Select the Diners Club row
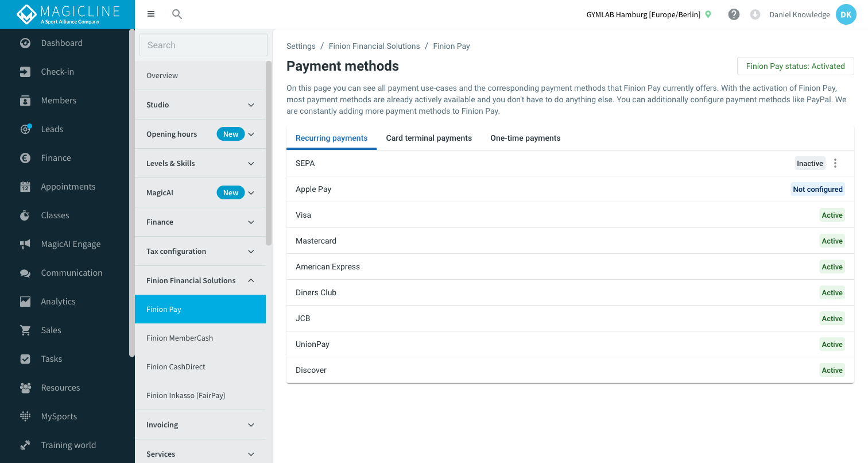868x463 pixels. click(x=570, y=292)
